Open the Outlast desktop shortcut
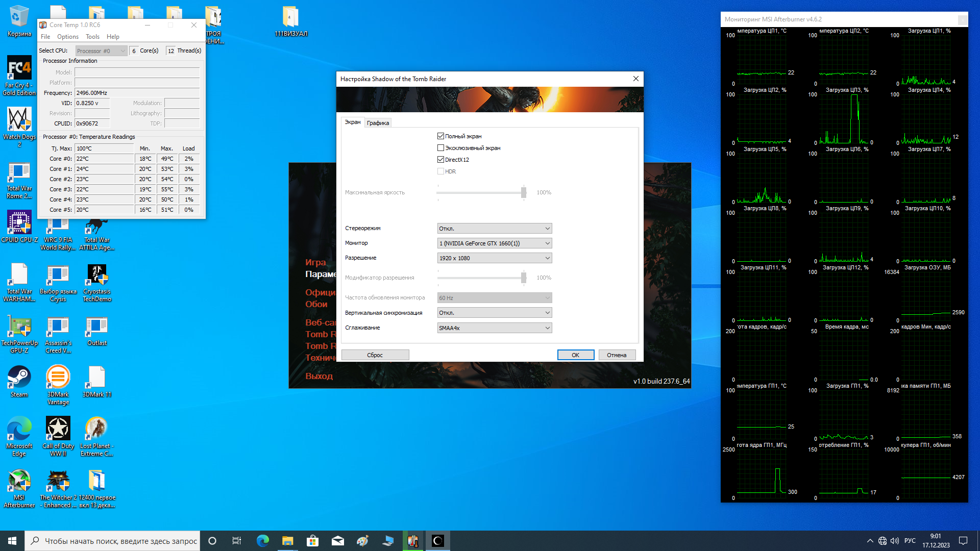This screenshot has width=980, height=551. point(96,327)
